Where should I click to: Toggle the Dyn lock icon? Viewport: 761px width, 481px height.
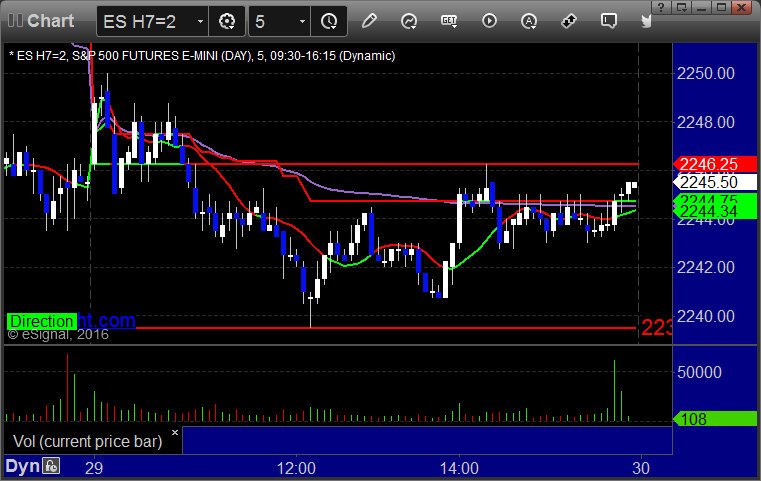pyautogui.click(x=51, y=466)
